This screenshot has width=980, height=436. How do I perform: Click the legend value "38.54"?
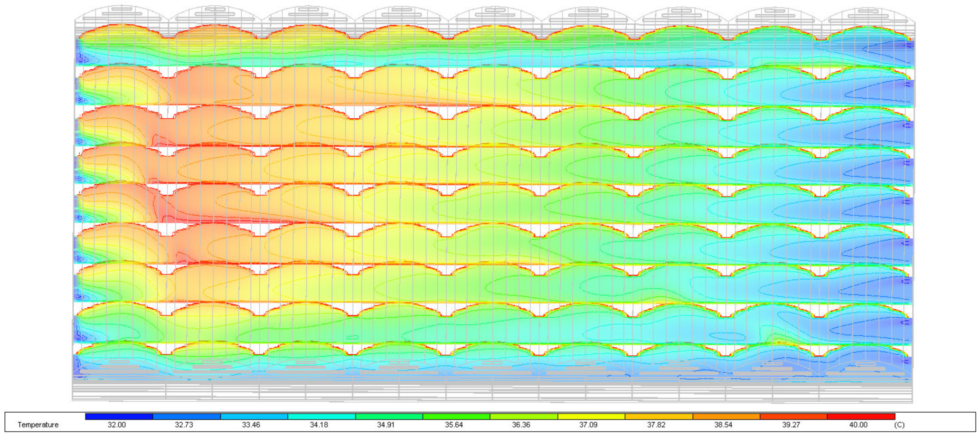click(x=723, y=425)
